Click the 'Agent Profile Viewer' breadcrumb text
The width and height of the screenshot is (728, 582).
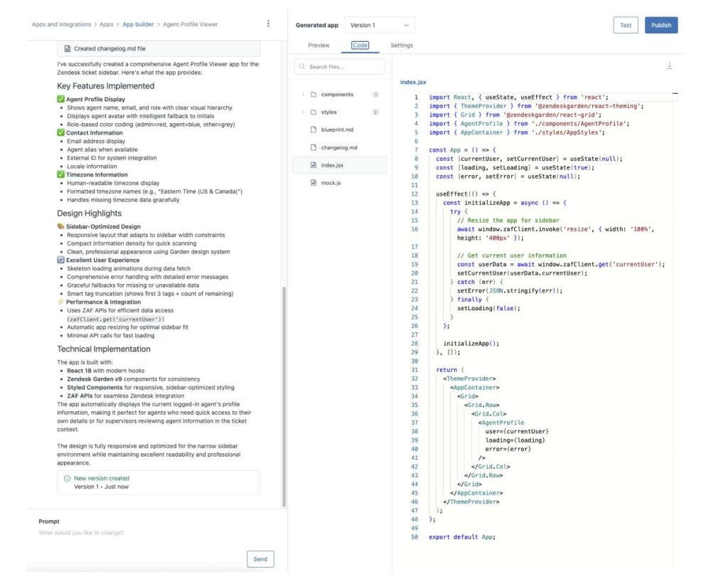pos(190,24)
